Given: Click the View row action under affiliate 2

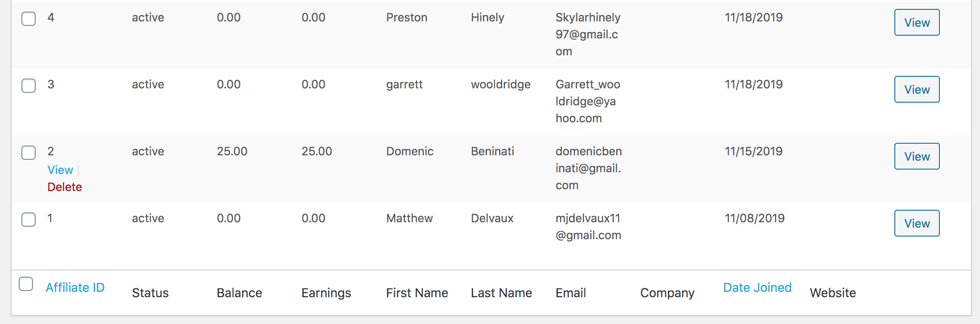Looking at the screenshot, I should point(60,170).
